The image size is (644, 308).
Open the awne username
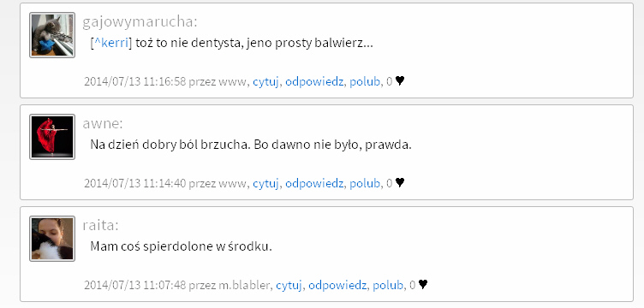(x=102, y=123)
